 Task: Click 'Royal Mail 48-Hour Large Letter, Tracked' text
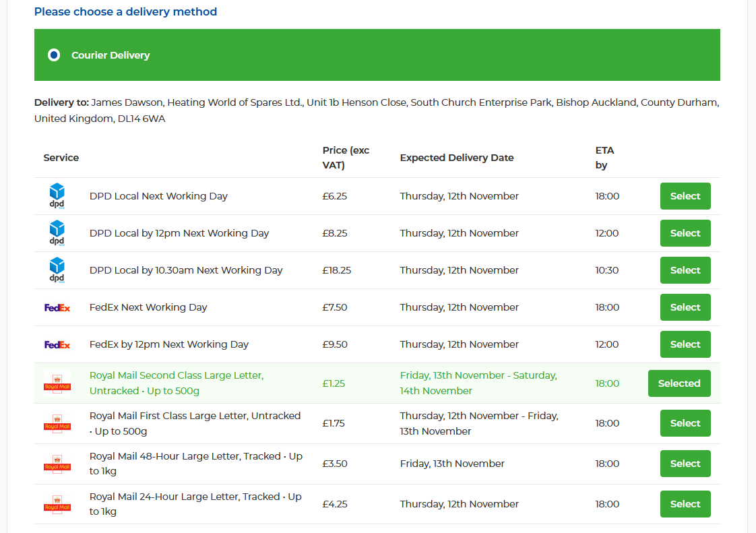[x=196, y=464]
